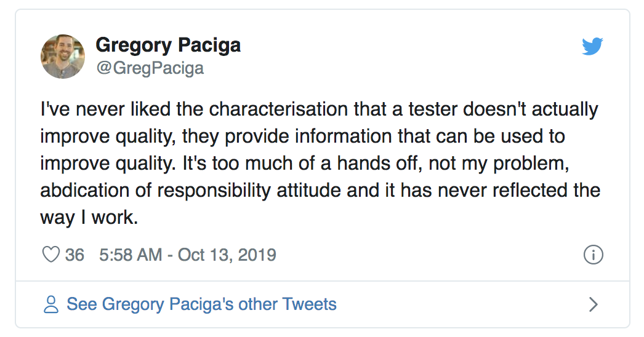Visit the @GregPaciga handle link

(x=150, y=68)
